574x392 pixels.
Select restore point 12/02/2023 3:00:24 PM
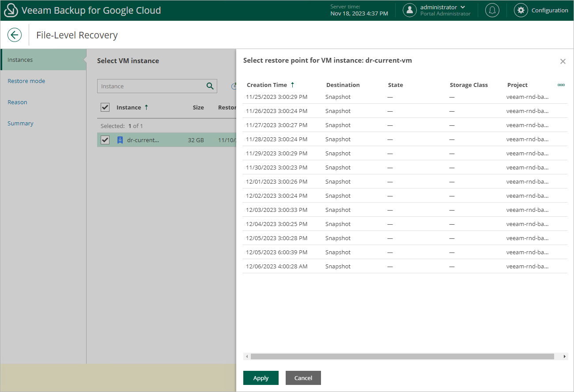(x=405, y=196)
